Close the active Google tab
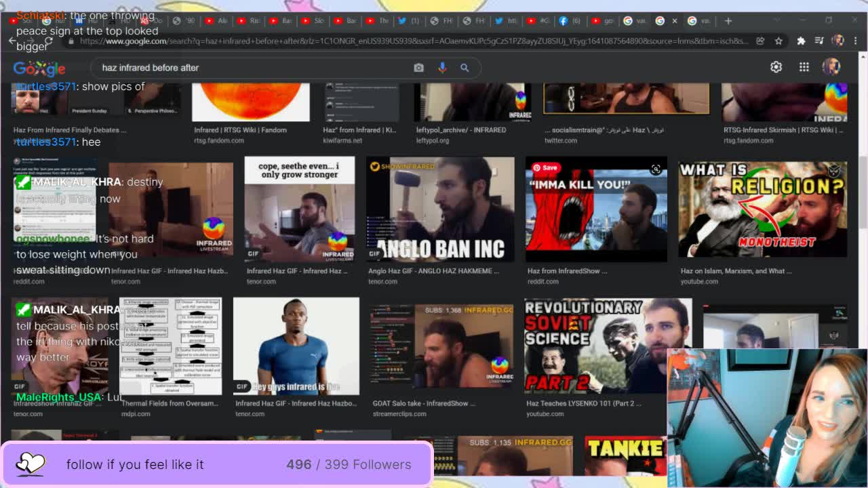The image size is (868, 488). [674, 21]
